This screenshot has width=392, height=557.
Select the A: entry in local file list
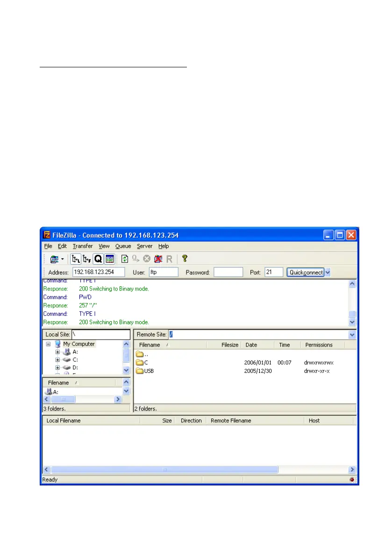tap(52, 392)
